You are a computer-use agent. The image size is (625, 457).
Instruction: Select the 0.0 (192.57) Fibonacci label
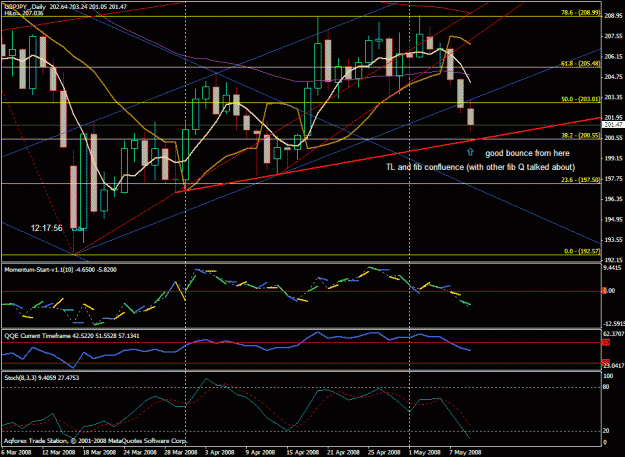(x=582, y=251)
